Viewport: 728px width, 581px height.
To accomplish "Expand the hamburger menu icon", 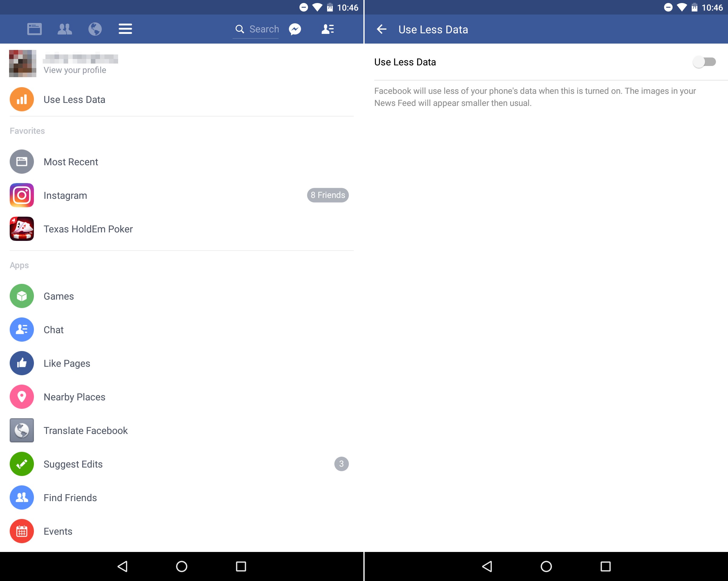I will 125,29.
